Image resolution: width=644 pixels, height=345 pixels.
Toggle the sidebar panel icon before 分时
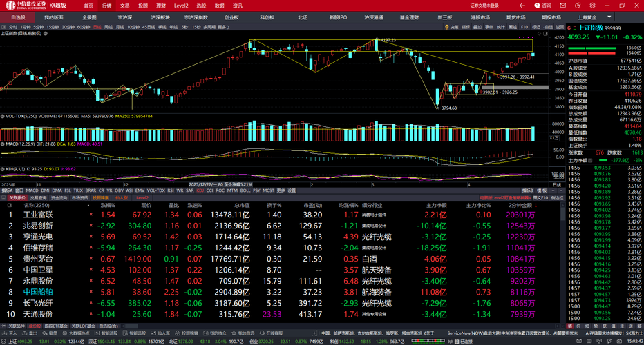(3, 27)
